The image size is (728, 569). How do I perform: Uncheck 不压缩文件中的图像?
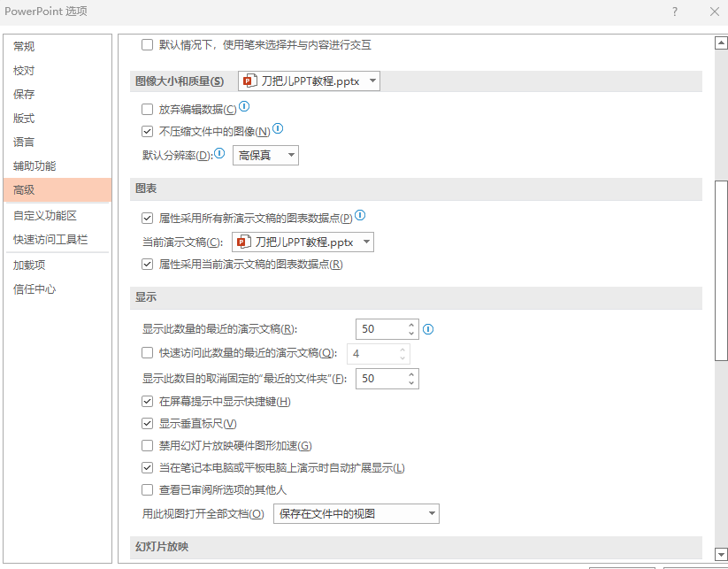click(147, 132)
